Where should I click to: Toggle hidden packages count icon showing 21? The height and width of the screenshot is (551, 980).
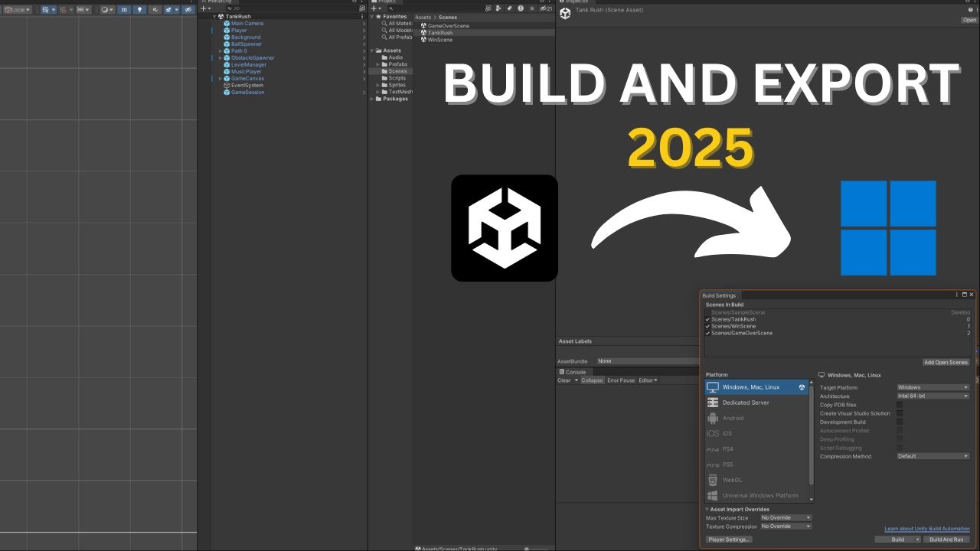545,8
